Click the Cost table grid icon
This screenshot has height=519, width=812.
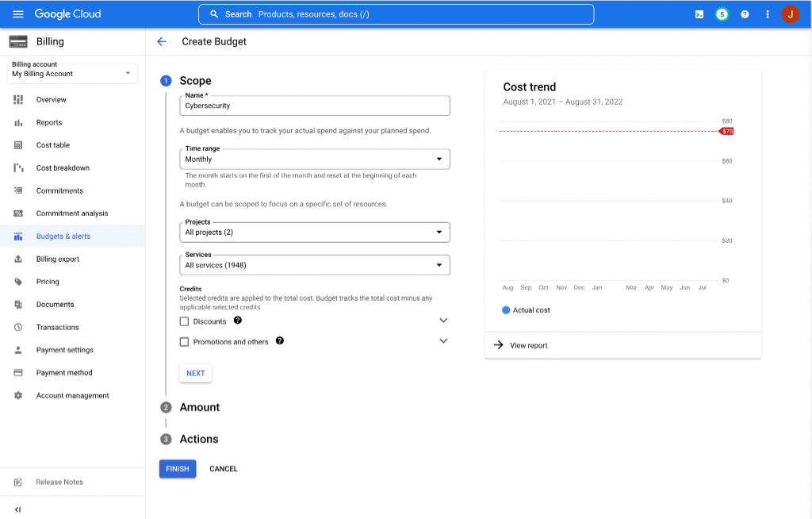click(18, 145)
